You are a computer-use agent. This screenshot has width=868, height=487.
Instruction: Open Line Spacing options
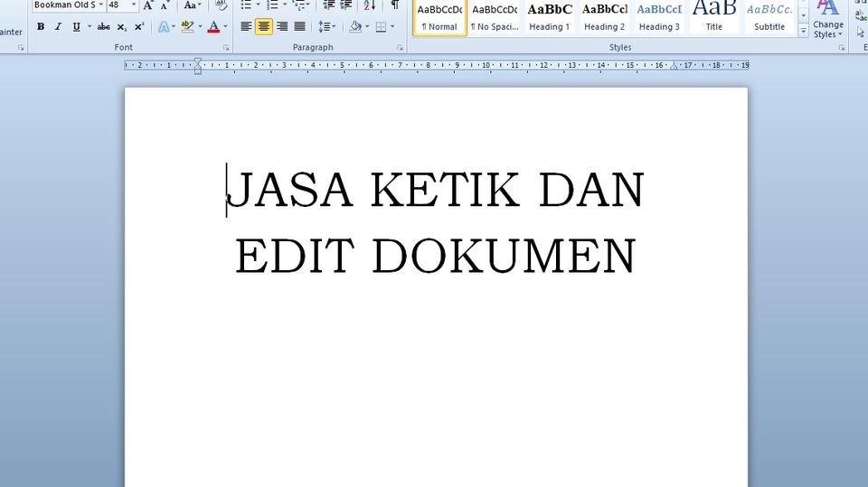tap(326, 26)
